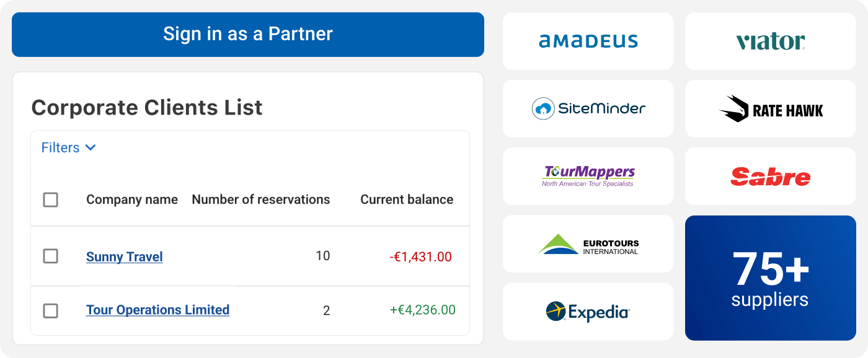Sort by Company name column header
868x358 pixels.
click(132, 199)
